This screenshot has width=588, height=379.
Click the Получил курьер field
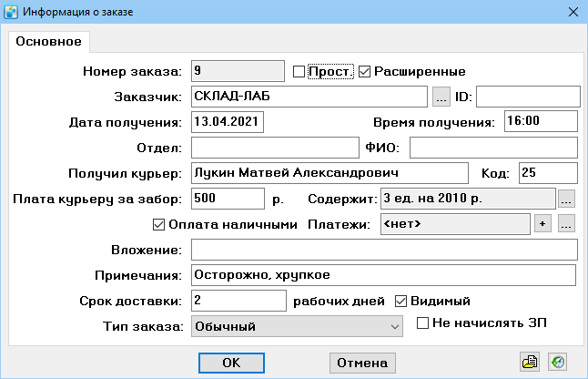329,173
